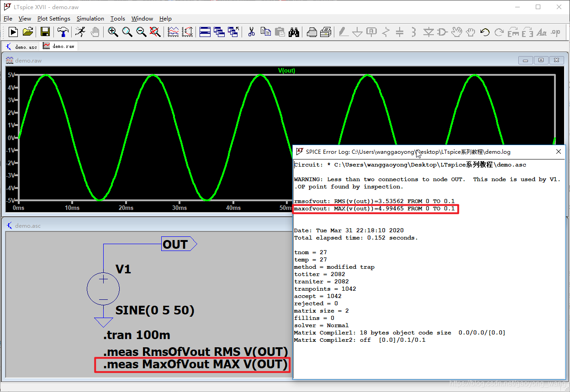Open the Simulation menu
Image resolution: width=570 pixels, height=392 pixels.
[90, 19]
